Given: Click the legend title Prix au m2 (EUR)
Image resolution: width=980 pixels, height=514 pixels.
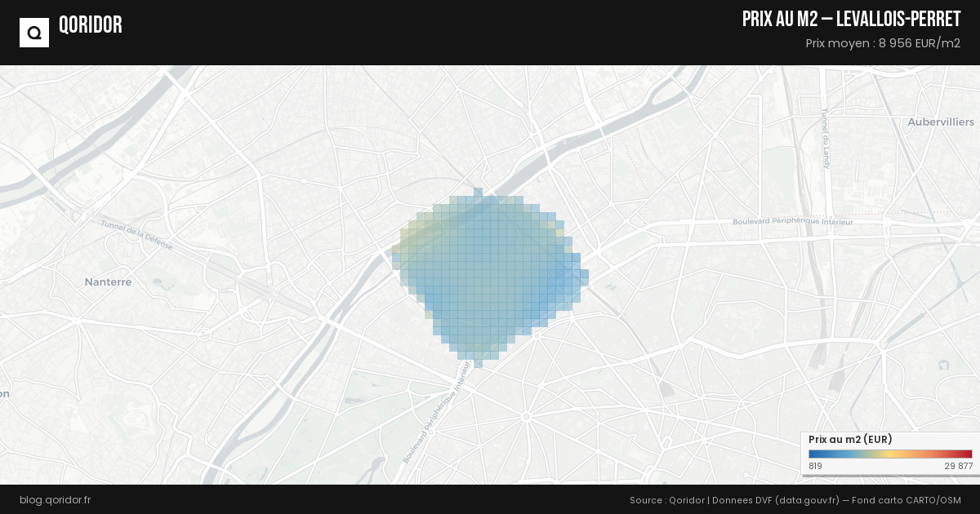Looking at the screenshot, I should click(x=844, y=440).
